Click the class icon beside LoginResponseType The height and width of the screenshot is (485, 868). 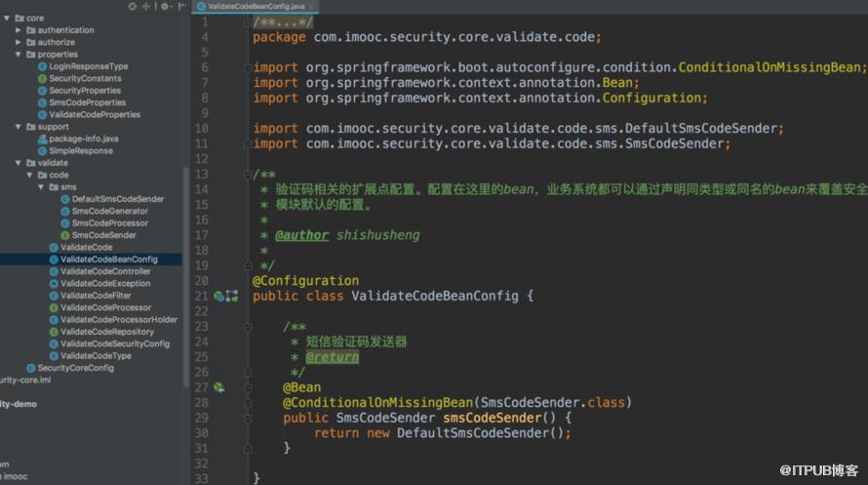click(x=42, y=66)
